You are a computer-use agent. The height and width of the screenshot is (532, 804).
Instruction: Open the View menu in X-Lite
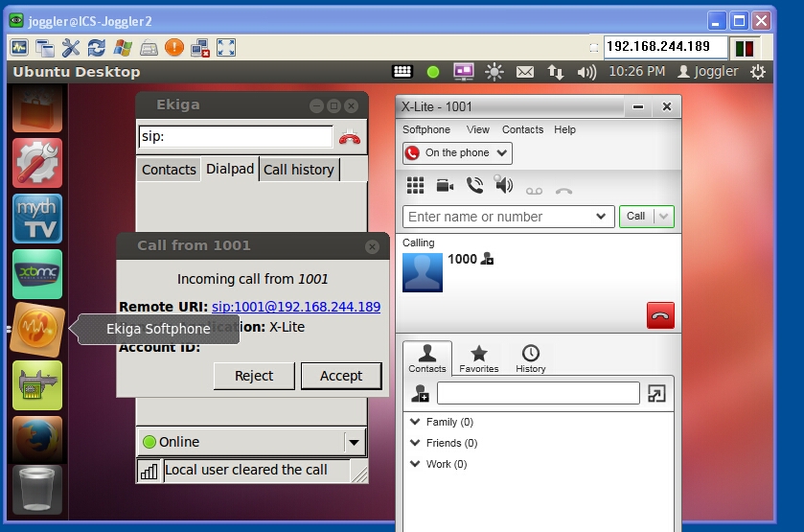[478, 129]
